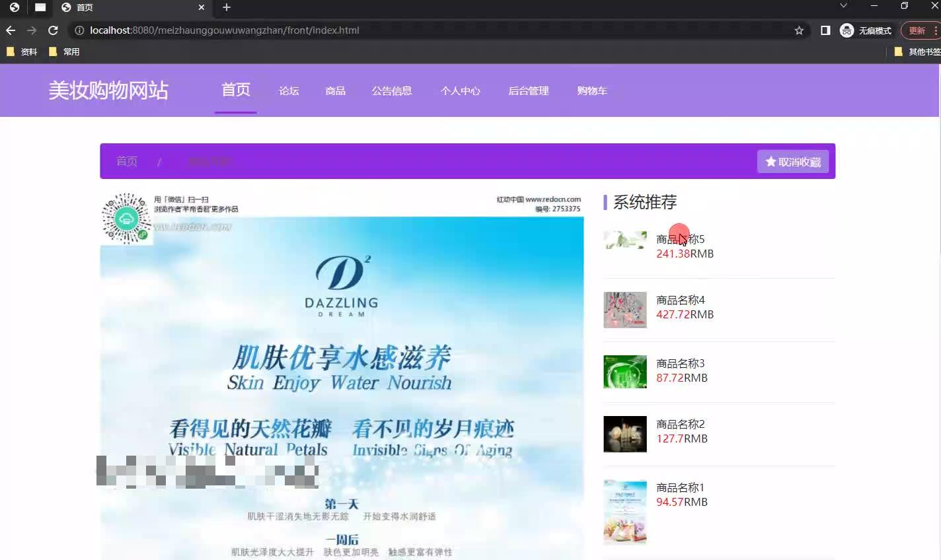
Task: Click the 127.7RMB price
Action: coord(682,438)
